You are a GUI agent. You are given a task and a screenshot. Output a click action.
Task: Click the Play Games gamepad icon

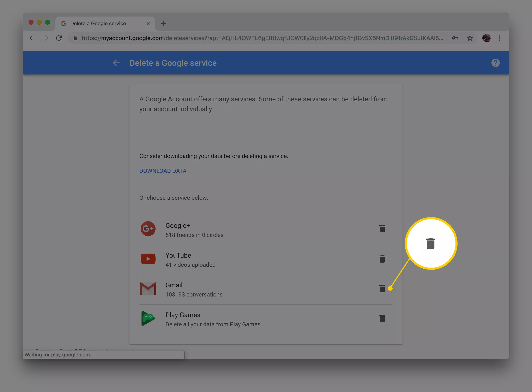point(148,318)
